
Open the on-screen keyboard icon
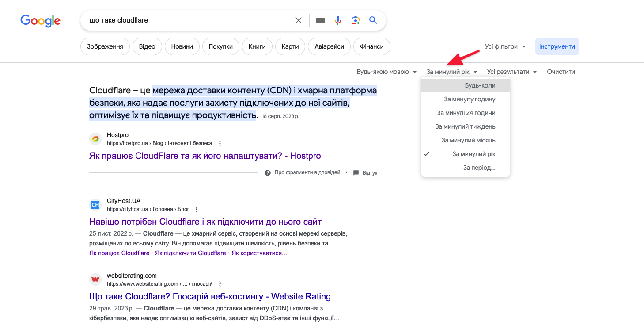[321, 20]
